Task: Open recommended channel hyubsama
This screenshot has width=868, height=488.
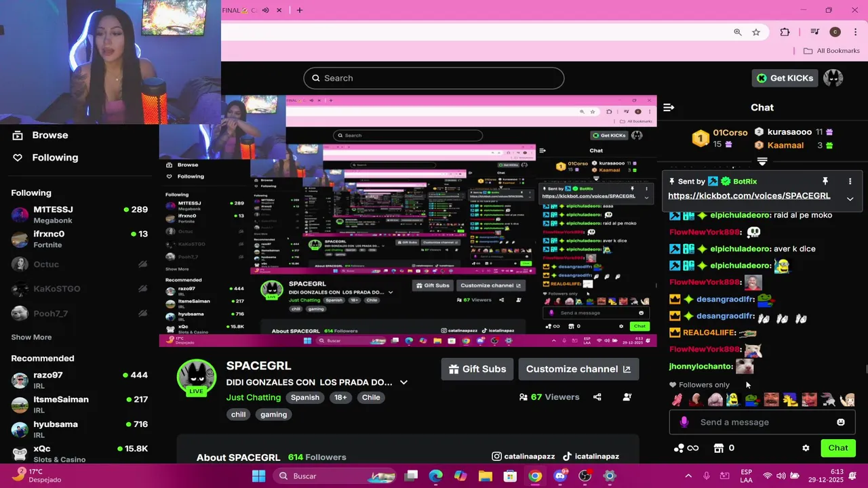Action: coord(79,429)
